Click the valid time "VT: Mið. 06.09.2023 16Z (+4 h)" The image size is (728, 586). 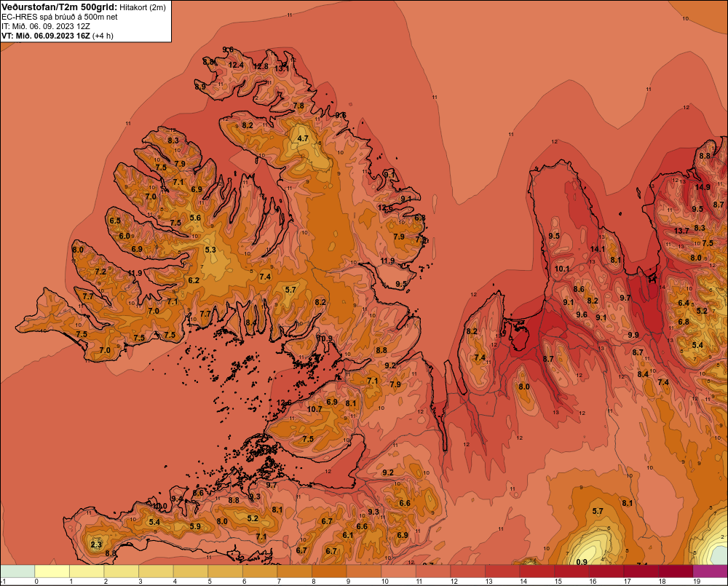tap(57, 36)
